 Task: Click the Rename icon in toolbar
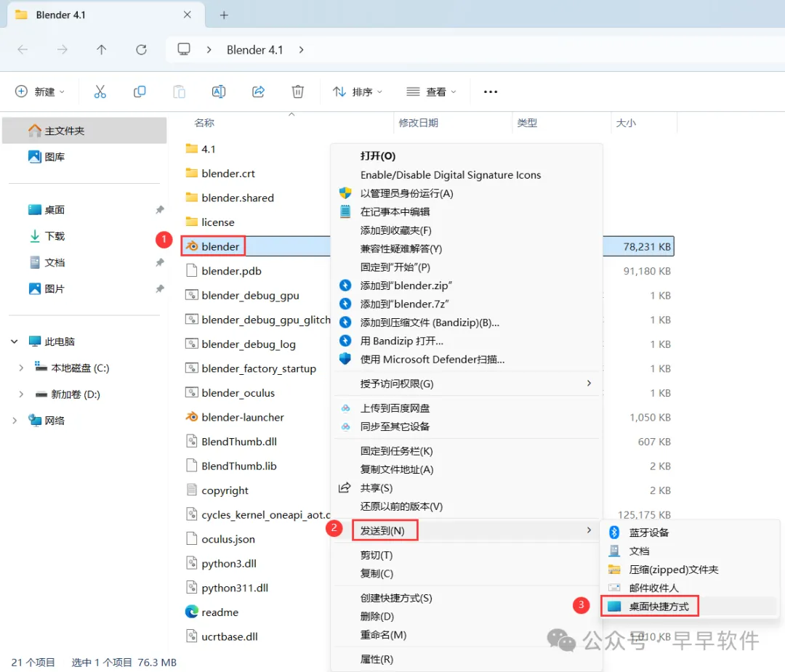click(x=219, y=92)
